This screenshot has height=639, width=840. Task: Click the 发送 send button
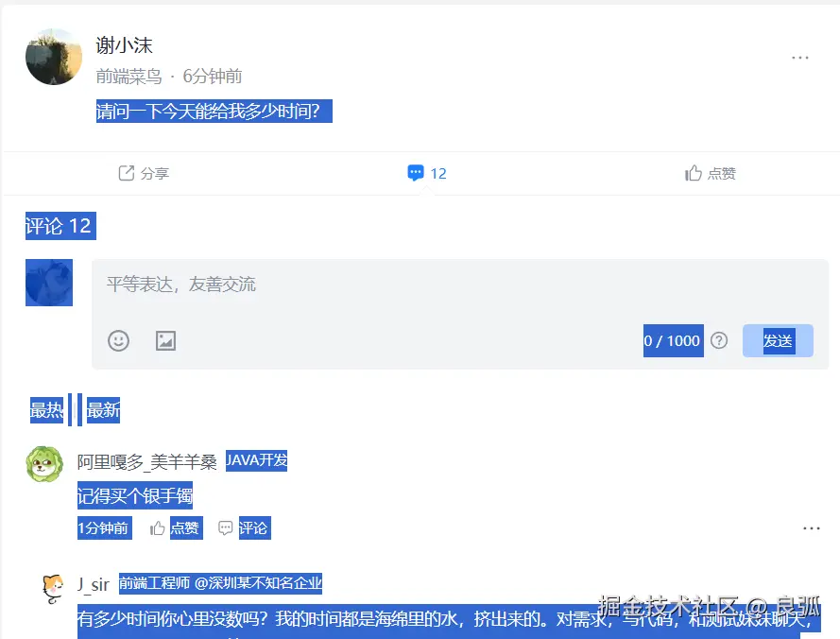pos(778,340)
